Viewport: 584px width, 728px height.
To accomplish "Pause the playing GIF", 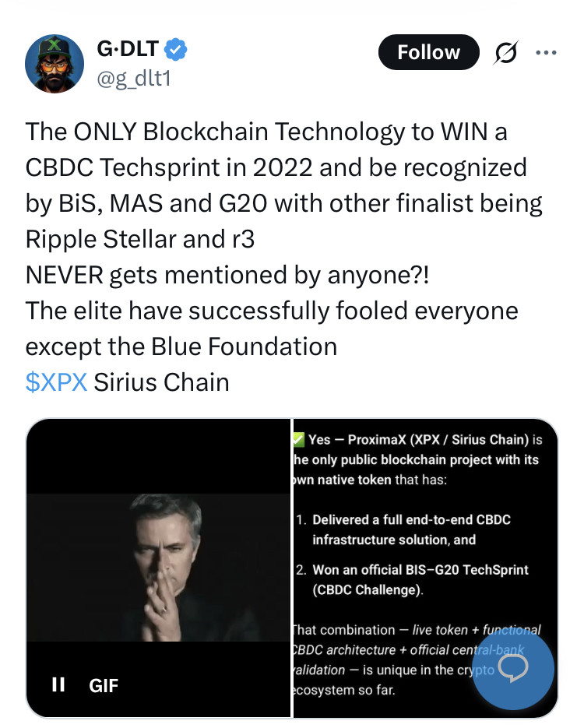I will click(58, 685).
